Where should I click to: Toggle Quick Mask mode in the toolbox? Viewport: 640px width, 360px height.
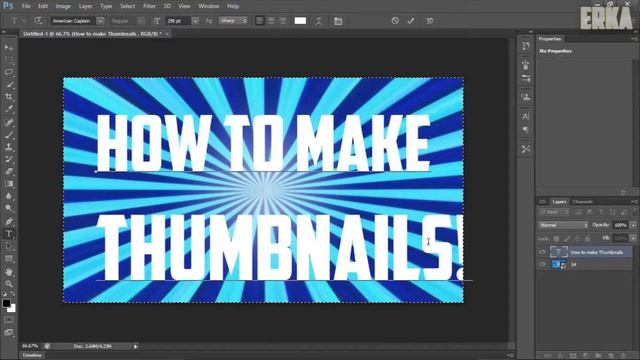tap(9, 320)
